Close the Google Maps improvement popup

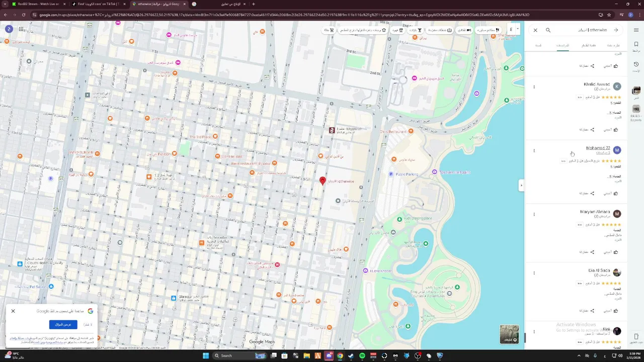[13, 311]
